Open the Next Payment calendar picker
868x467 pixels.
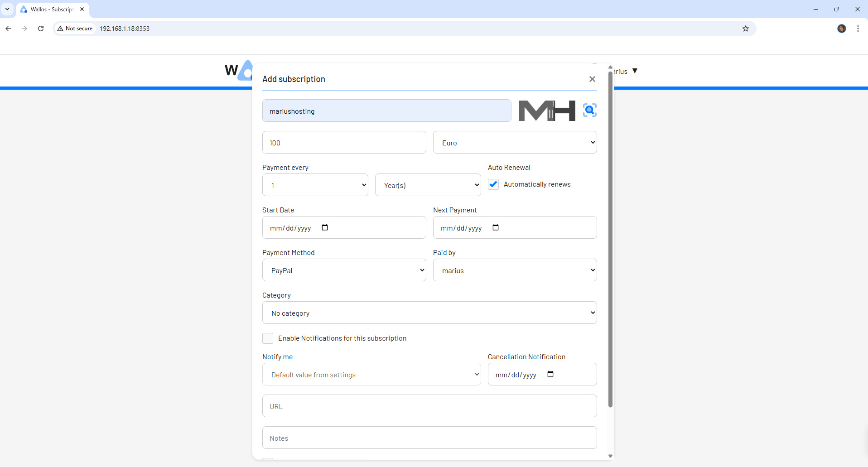click(496, 227)
